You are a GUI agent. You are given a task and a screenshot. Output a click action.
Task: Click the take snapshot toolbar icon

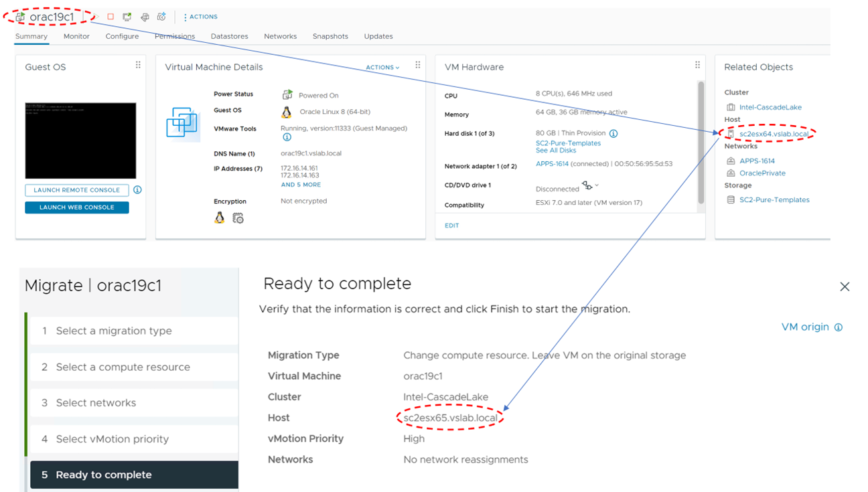pyautogui.click(x=161, y=17)
